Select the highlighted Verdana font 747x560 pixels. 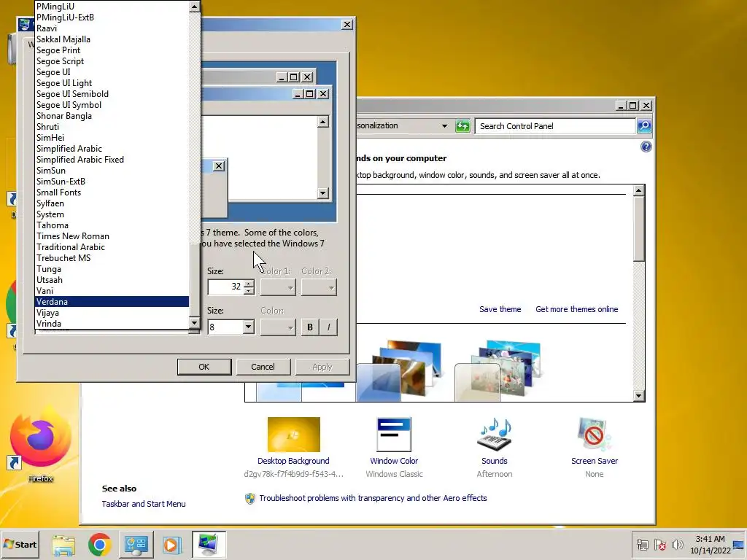pyautogui.click(x=112, y=302)
